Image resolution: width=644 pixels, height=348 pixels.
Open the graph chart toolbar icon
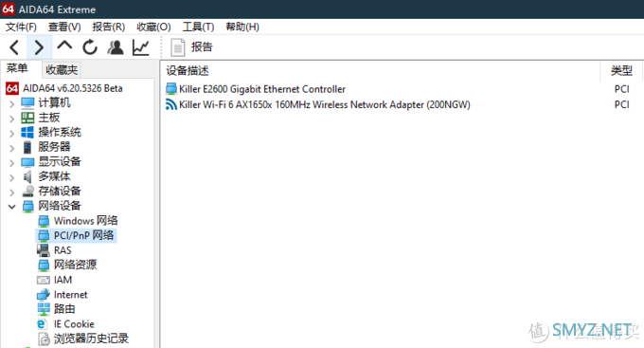[x=140, y=47]
